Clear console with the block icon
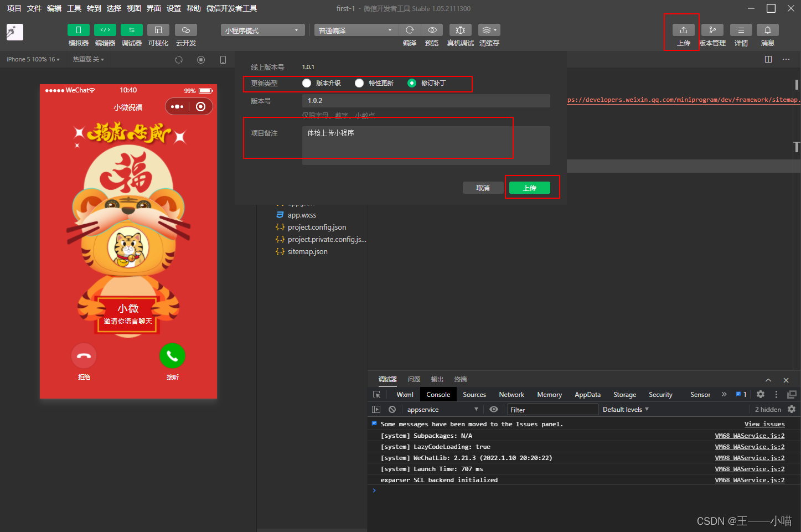 pyautogui.click(x=392, y=410)
